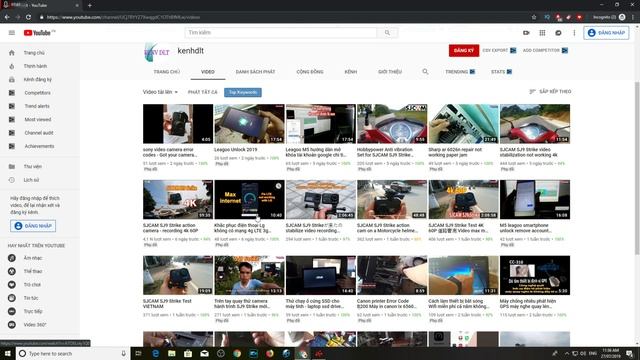Switch to the Cộng đồng tab
The width and height of the screenshot is (640, 360).
pos(310,72)
